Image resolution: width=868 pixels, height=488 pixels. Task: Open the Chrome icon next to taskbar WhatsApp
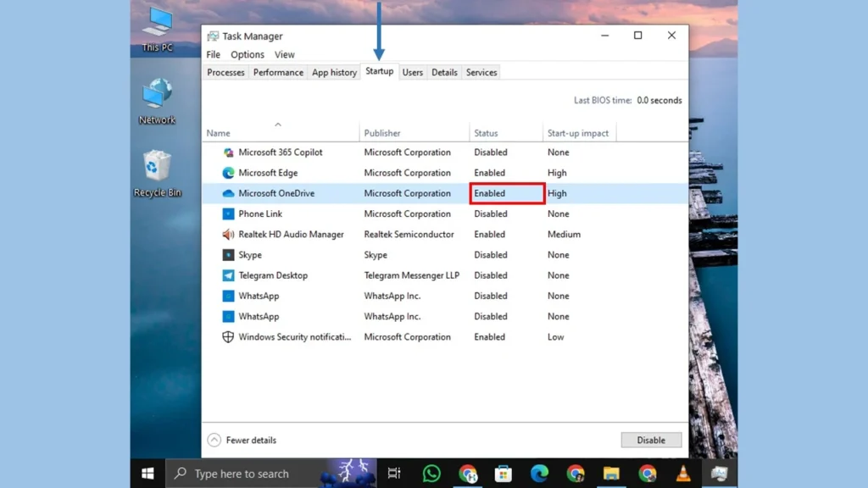tap(468, 474)
